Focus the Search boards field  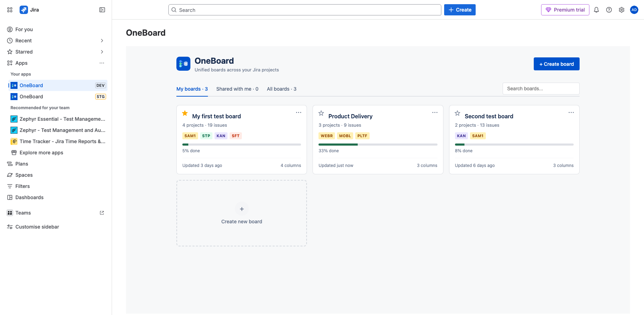(541, 89)
